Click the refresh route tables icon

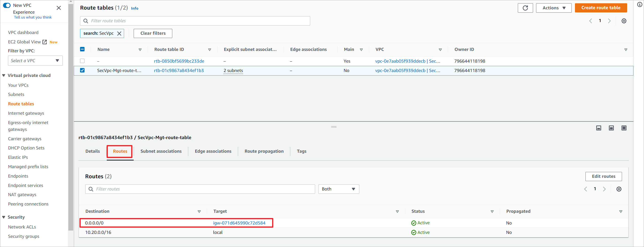[x=525, y=8]
